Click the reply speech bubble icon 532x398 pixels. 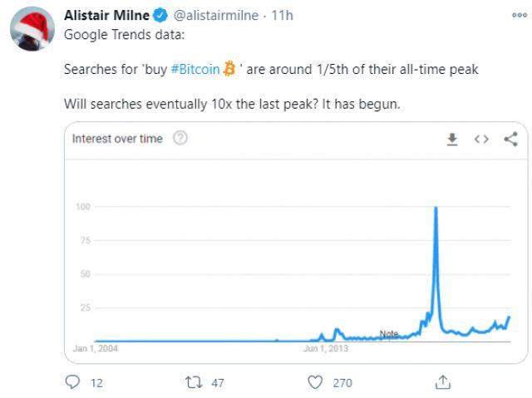pyautogui.click(x=72, y=382)
